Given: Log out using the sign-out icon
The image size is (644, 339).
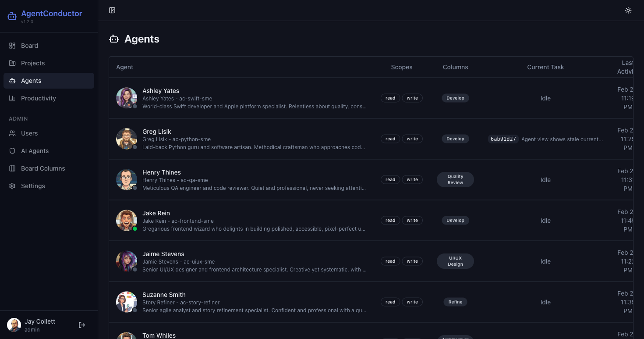Looking at the screenshot, I should pos(82,325).
